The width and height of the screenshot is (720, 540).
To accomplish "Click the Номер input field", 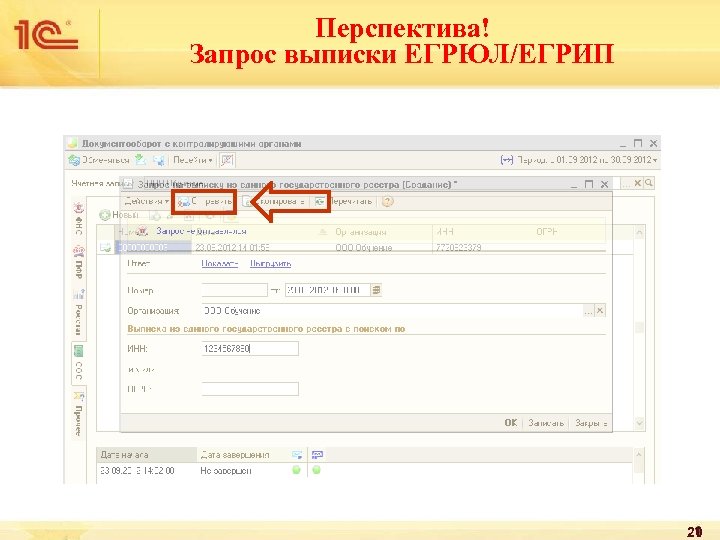I will pyautogui.click(x=234, y=290).
